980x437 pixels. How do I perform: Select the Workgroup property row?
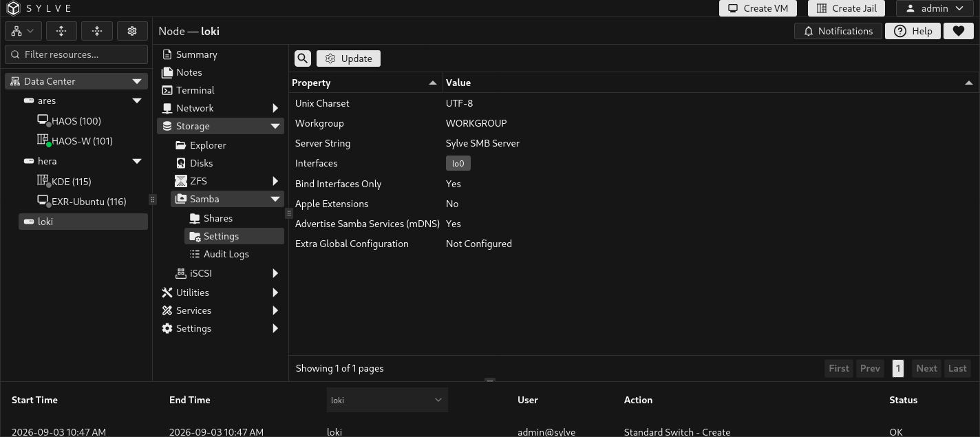(x=634, y=123)
